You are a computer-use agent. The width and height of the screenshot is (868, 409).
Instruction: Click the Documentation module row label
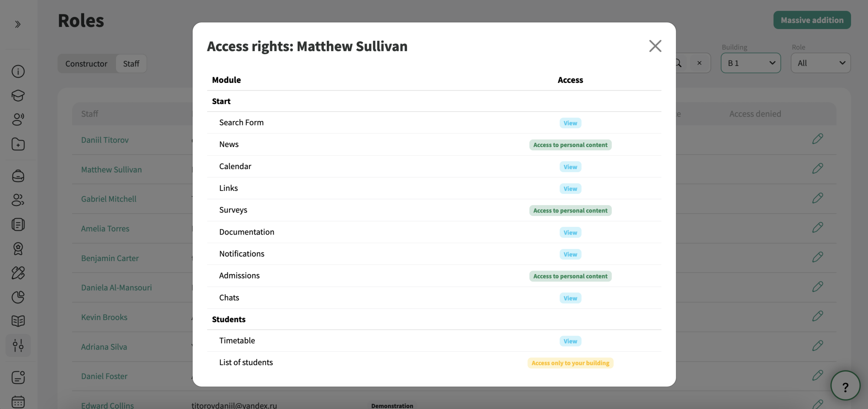click(x=247, y=232)
